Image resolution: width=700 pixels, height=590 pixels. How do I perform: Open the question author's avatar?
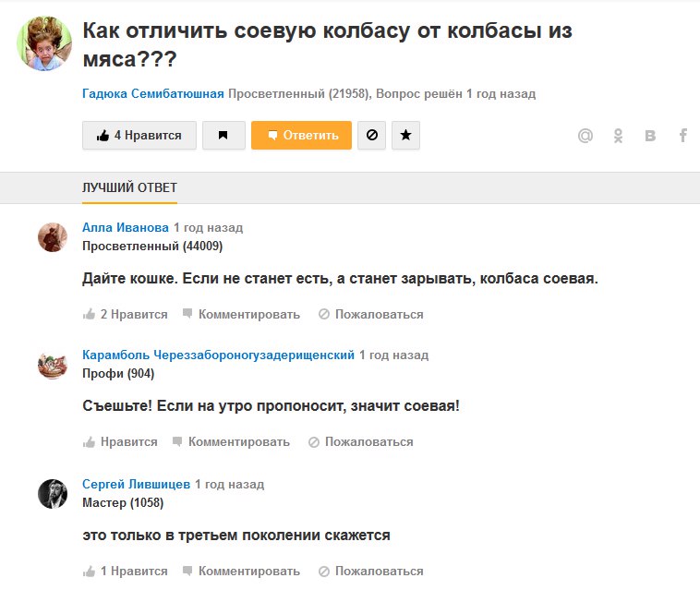[44, 42]
